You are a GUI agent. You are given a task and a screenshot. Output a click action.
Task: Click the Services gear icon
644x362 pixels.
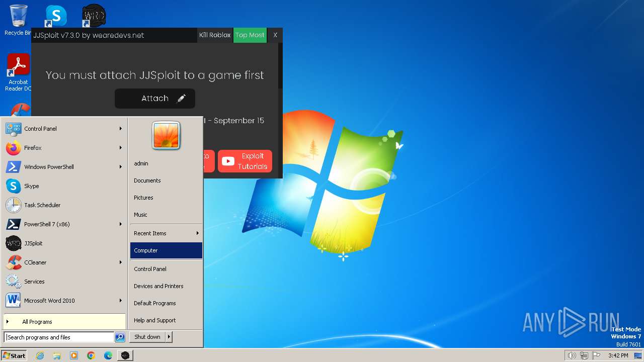tap(13, 282)
